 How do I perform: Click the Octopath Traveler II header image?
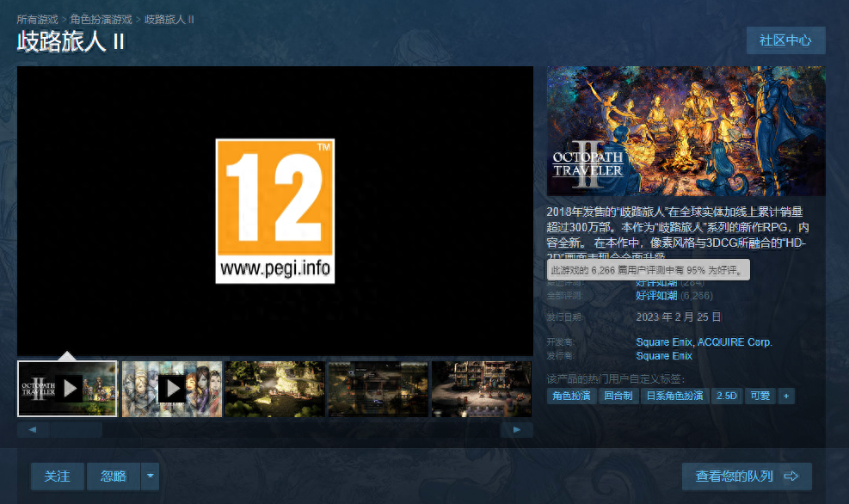[x=686, y=131]
